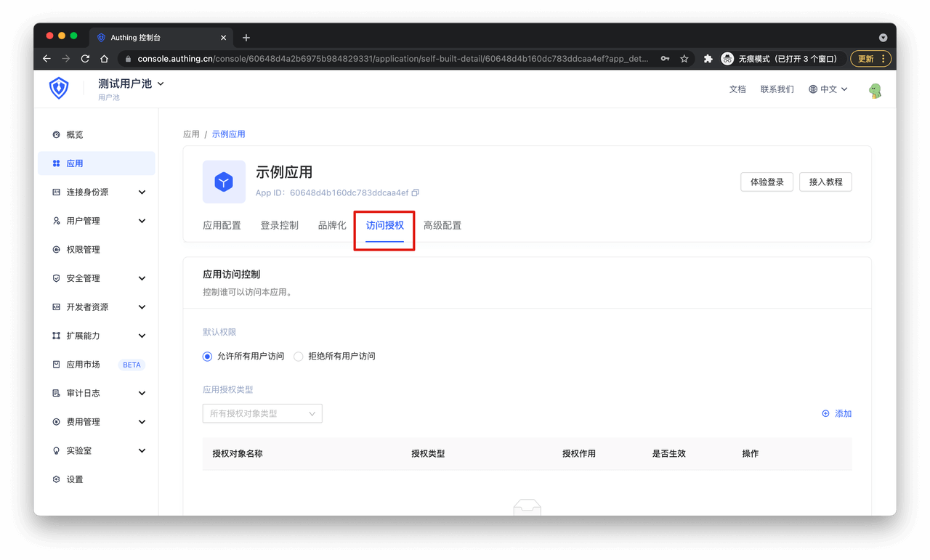
Task: Switch to the 高级配置 tab
Action: (442, 226)
